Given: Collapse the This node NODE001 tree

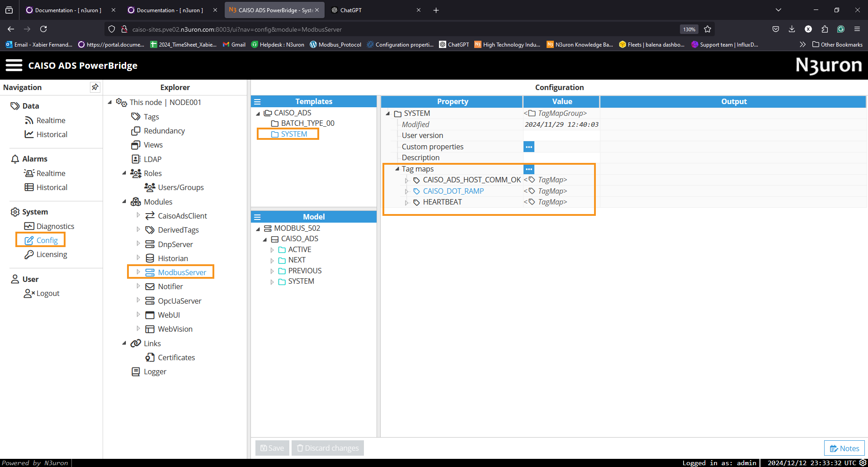Looking at the screenshot, I should (110, 102).
